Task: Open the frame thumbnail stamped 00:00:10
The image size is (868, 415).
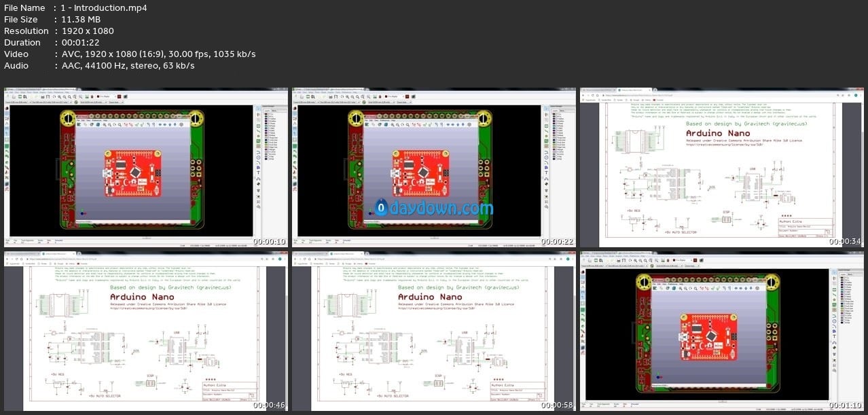Action: pyautogui.click(x=146, y=166)
